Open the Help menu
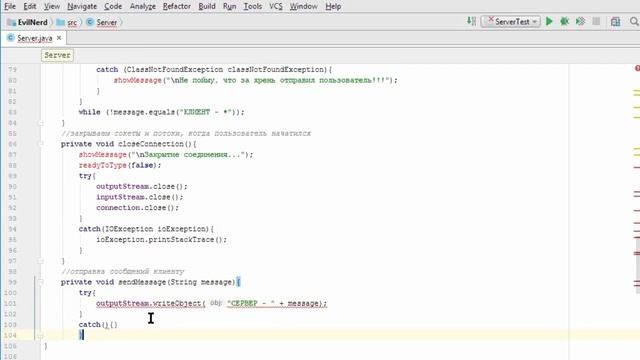640x360 pixels. pos(333,6)
